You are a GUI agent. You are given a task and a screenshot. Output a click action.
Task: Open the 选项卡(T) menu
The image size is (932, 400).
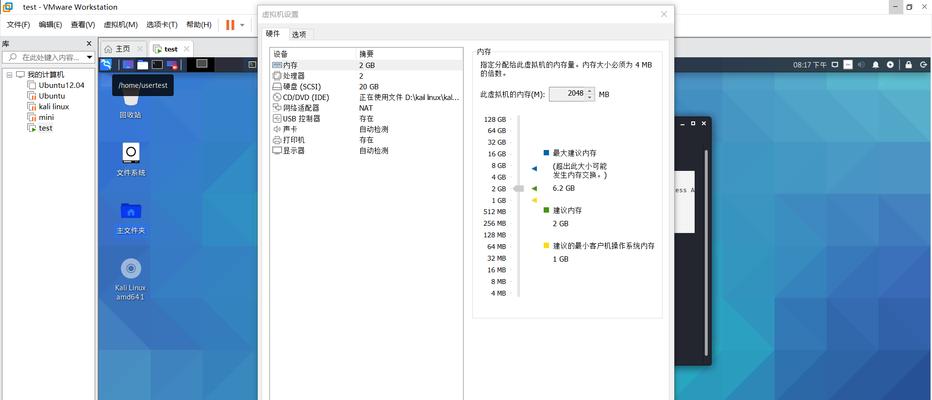[x=162, y=25]
